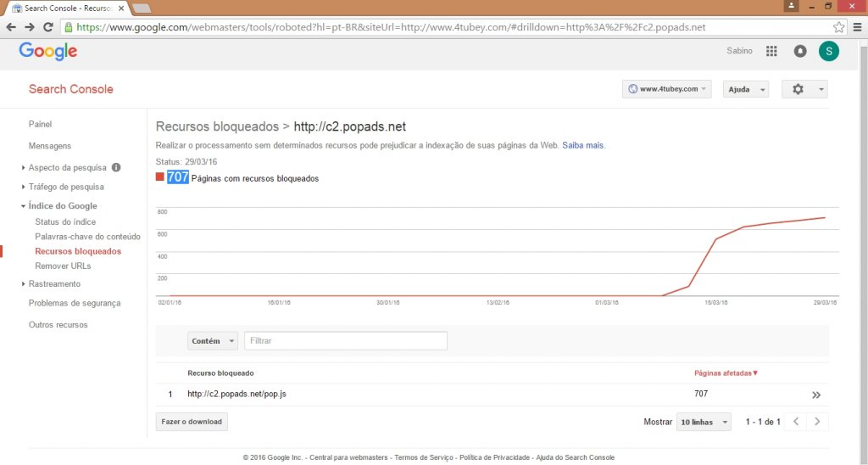Close the Search Console browser tab
Screen dimensions: 868x465
[x=121, y=8]
